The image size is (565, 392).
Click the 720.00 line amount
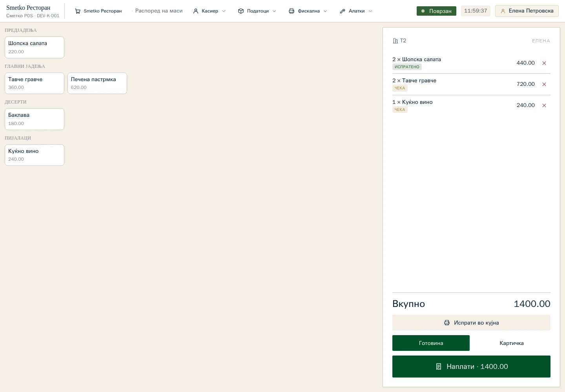(x=526, y=84)
